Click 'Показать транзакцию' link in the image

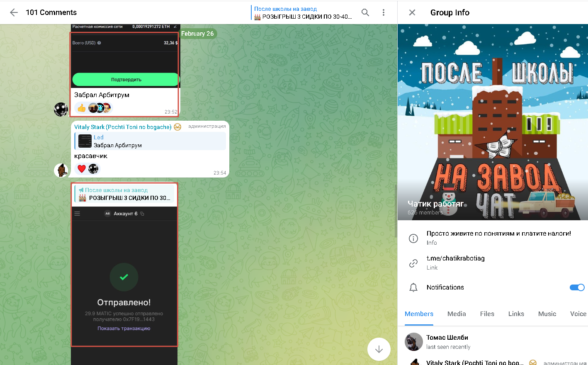click(x=124, y=328)
